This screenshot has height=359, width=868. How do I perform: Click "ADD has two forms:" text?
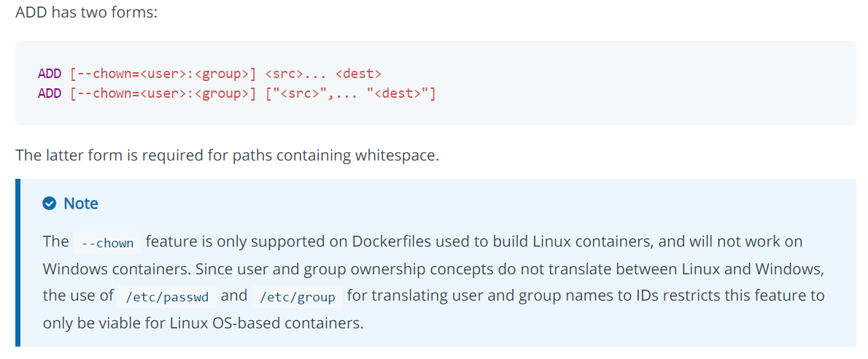(86, 12)
